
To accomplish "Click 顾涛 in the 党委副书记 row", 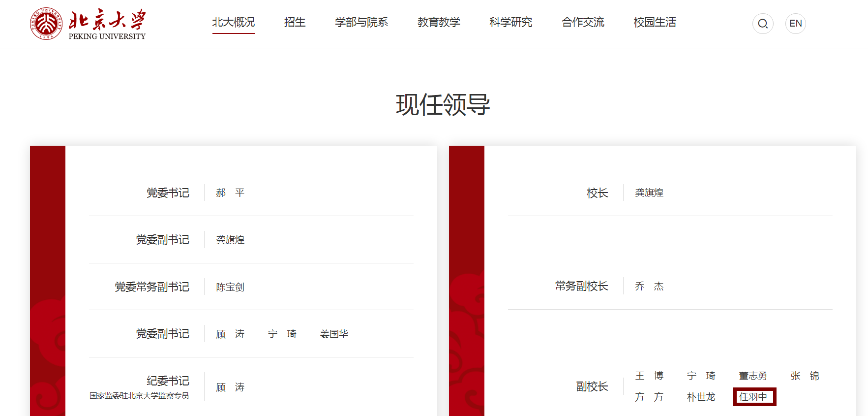I will (x=230, y=334).
